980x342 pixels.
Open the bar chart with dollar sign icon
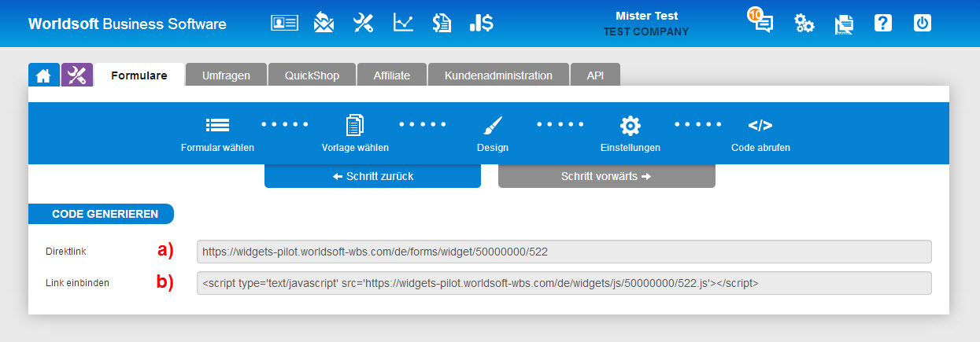coord(481,23)
